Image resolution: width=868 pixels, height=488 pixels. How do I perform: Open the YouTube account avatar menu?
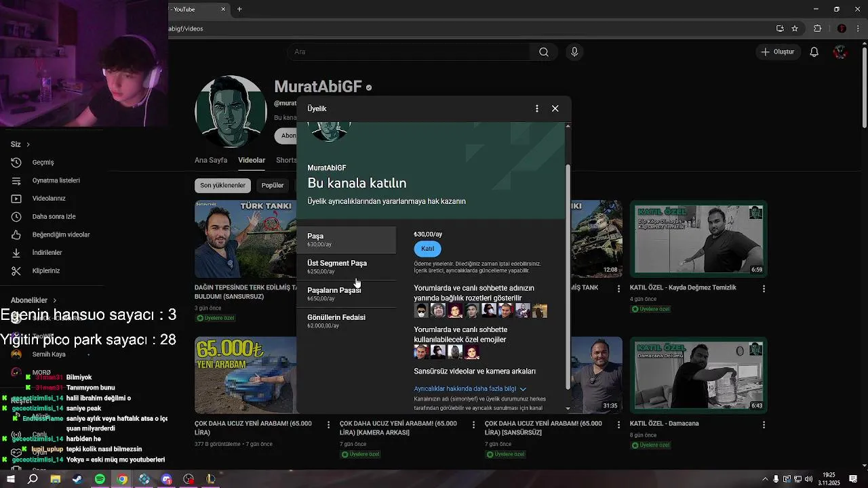pos(840,52)
